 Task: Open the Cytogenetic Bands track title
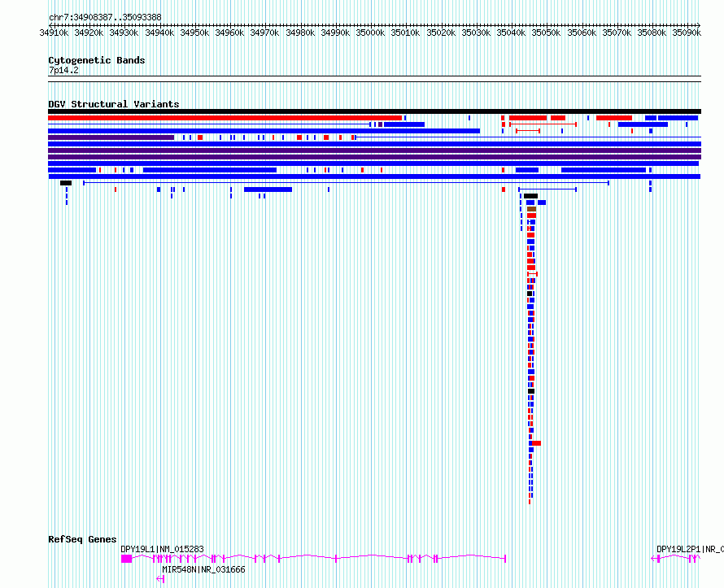[x=97, y=60]
